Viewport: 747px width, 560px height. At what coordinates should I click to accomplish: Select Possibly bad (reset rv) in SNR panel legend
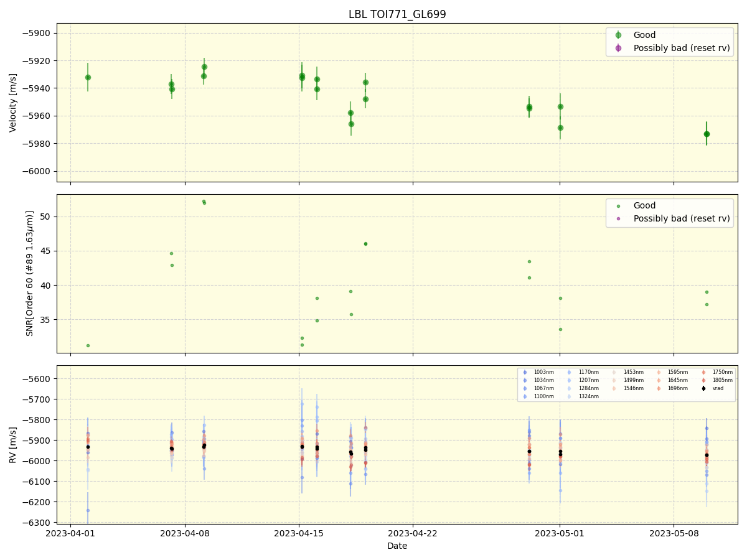682,218
